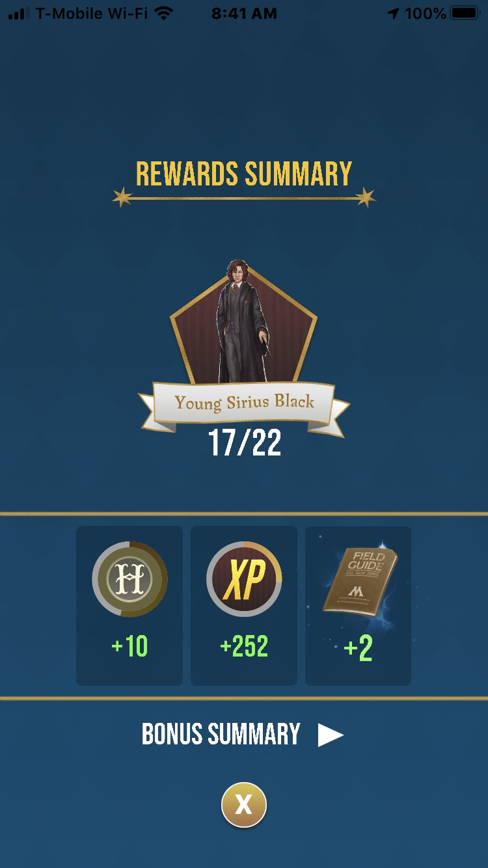Tap the 8:41 AM clock
Image resolution: width=488 pixels, height=868 pixels.
click(244, 13)
